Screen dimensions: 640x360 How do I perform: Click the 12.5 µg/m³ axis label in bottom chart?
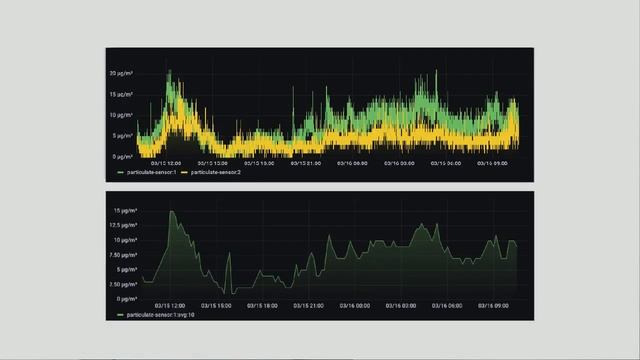click(x=123, y=225)
